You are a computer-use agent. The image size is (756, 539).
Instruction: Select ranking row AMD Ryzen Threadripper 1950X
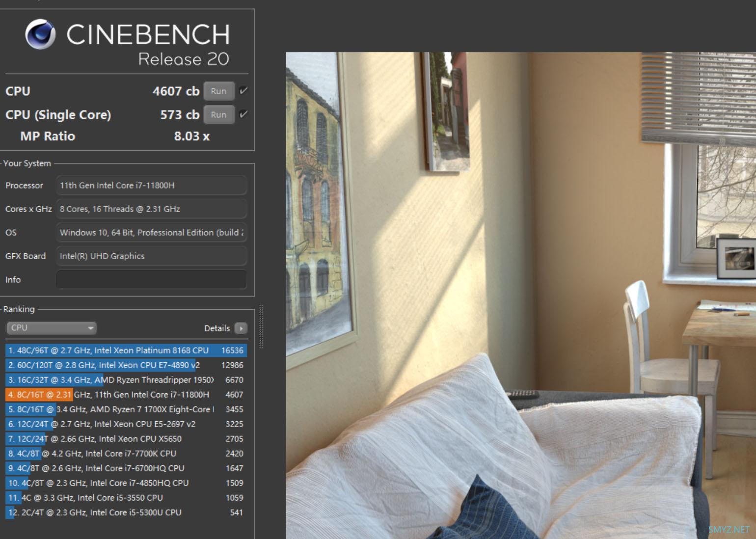click(x=126, y=380)
